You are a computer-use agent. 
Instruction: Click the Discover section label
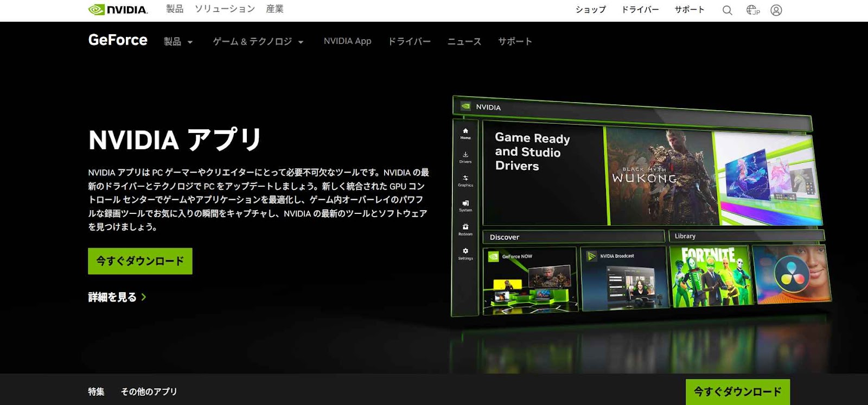coord(505,237)
